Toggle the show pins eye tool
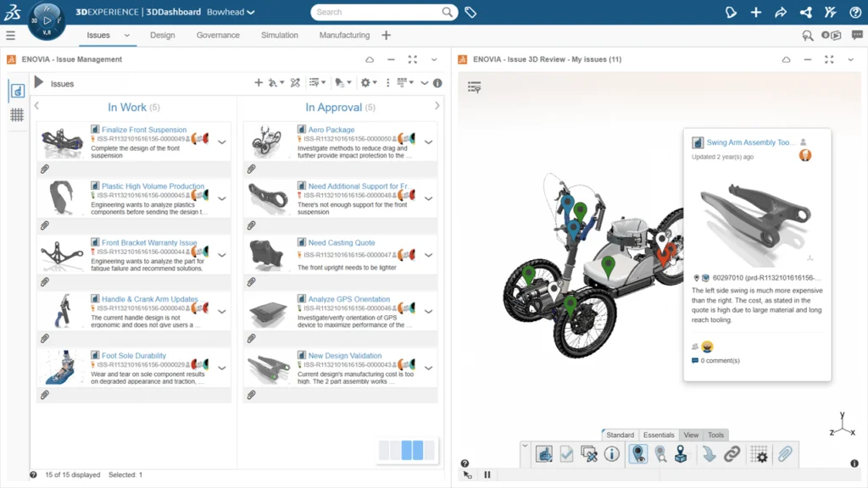The image size is (868, 488). (x=638, y=454)
